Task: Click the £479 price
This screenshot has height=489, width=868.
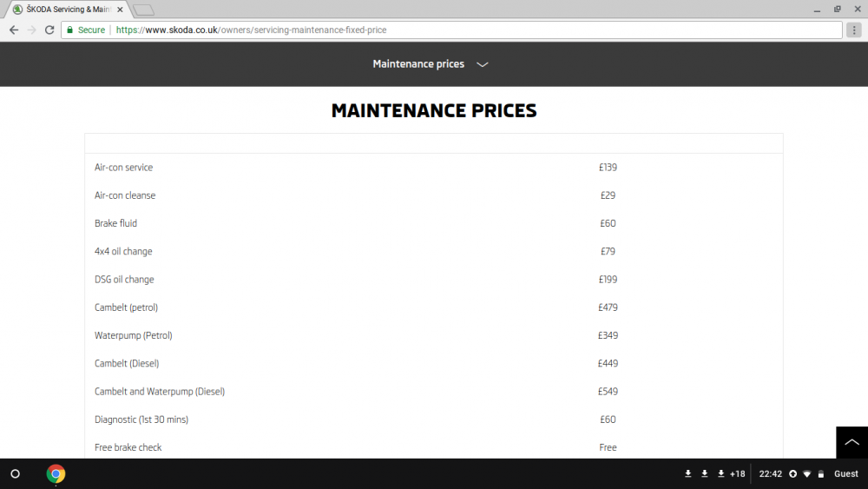Action: pos(608,307)
